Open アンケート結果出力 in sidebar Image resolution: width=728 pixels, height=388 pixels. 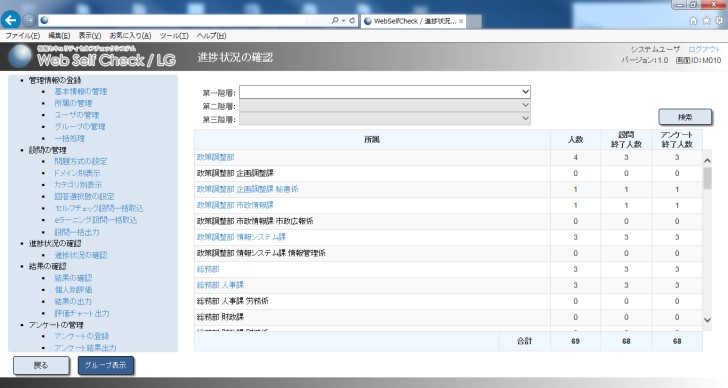(x=85, y=348)
